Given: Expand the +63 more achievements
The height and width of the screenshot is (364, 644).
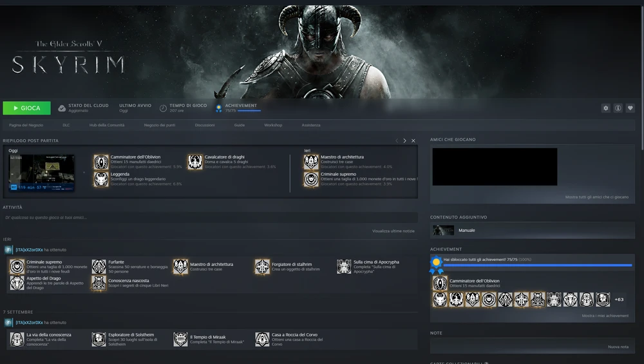Looking at the screenshot, I should (618, 300).
